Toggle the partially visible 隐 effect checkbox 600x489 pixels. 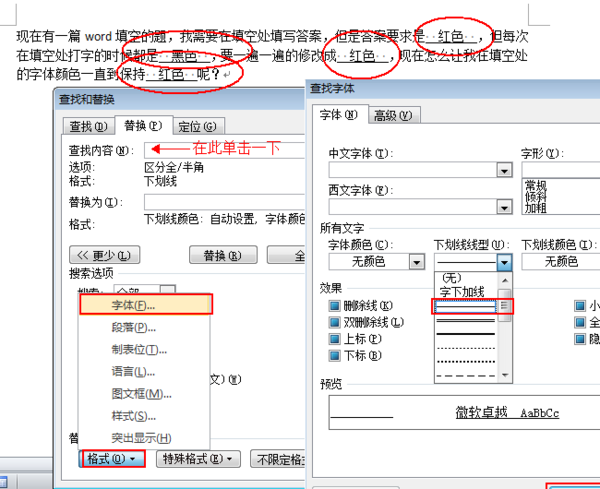580,339
